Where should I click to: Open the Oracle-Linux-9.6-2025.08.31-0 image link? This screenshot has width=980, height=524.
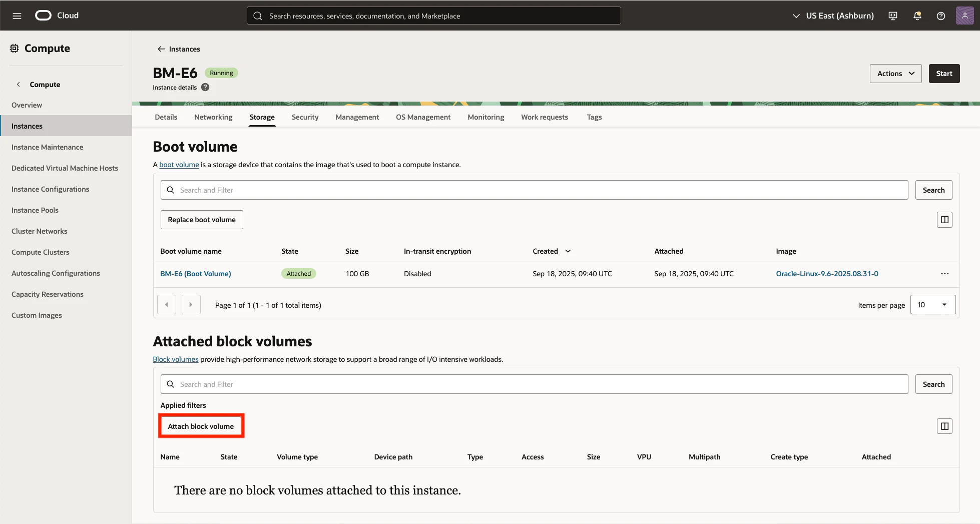coord(827,274)
